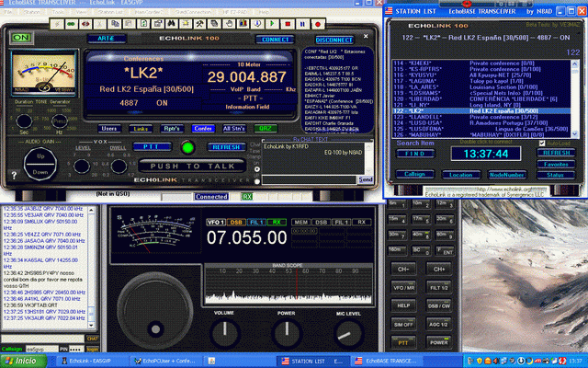The width and height of the screenshot is (588, 368).
Task: Click the binoculars find icon in toolbar
Action: click(x=172, y=25)
